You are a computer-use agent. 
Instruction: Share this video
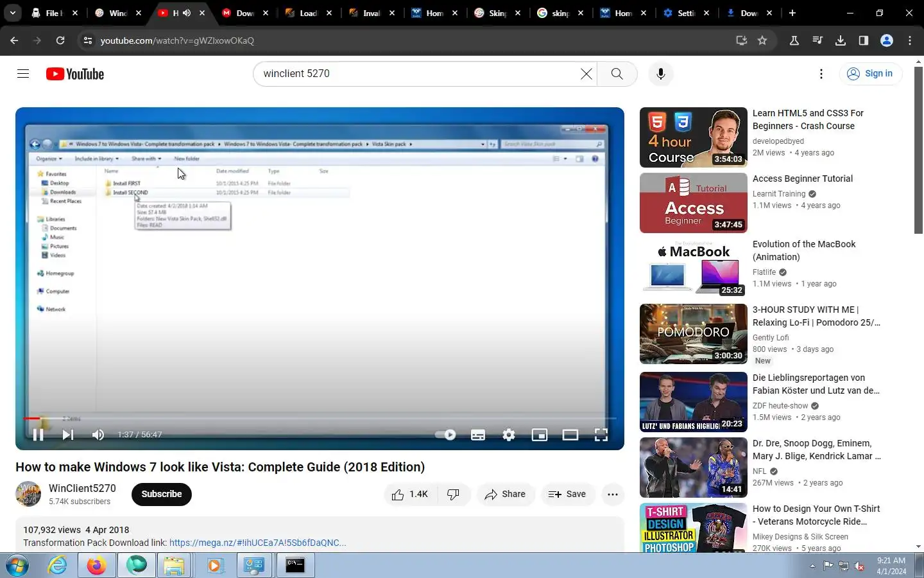(505, 494)
